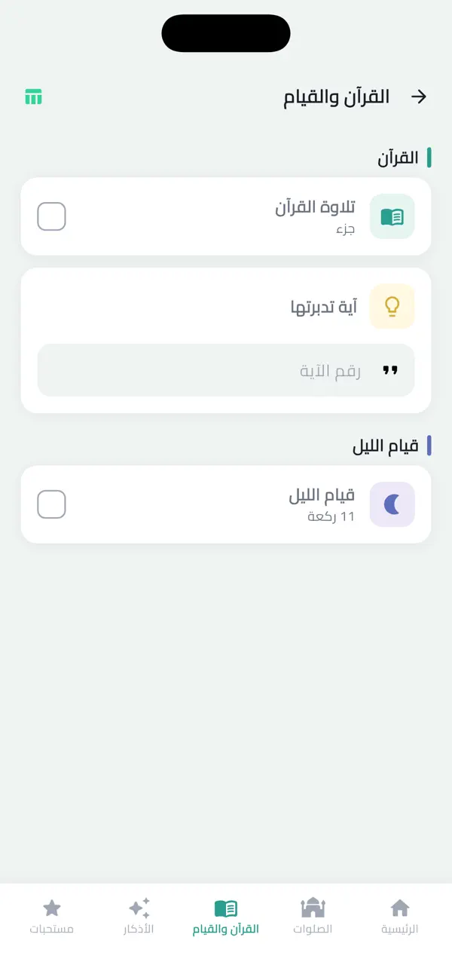Viewport: 452px width, 980px height.
Task: Go back using the top arrow
Action: pyautogui.click(x=420, y=96)
